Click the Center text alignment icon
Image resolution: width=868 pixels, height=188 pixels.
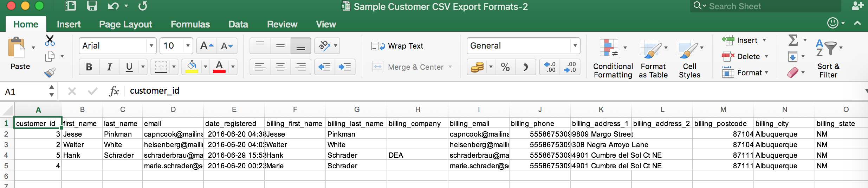tap(280, 67)
